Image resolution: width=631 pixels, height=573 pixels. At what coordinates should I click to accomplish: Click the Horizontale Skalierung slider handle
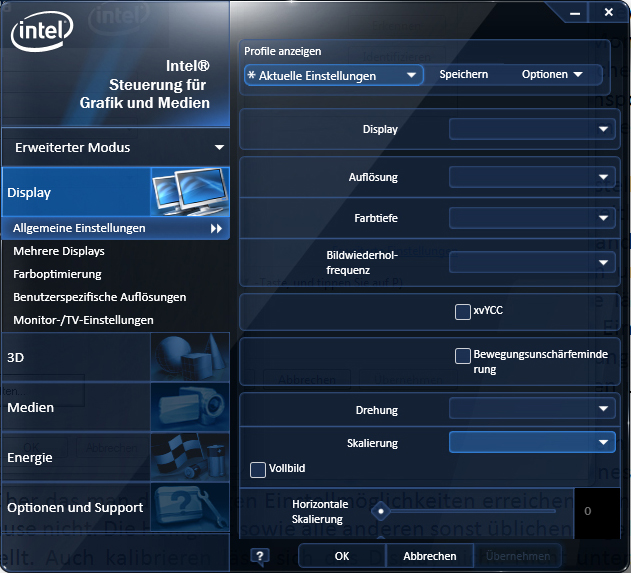tap(381, 511)
